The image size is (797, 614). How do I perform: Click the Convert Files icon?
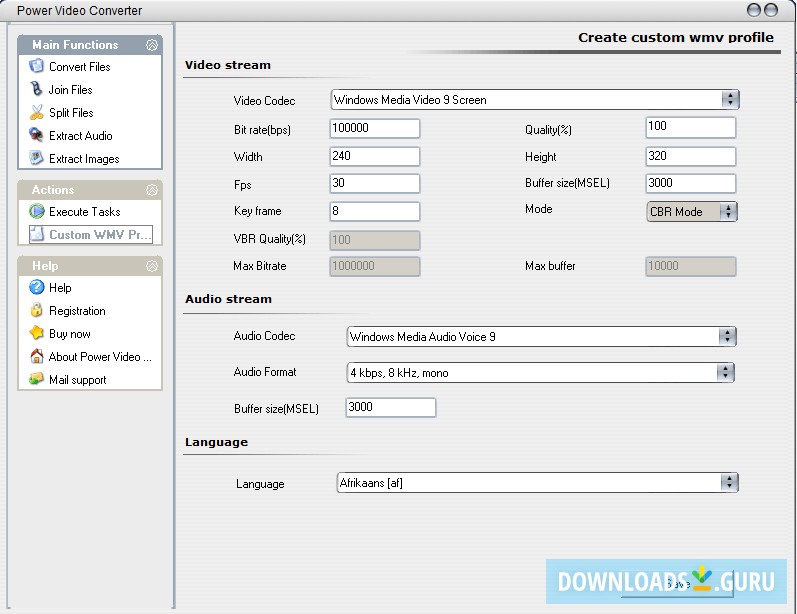(x=37, y=66)
